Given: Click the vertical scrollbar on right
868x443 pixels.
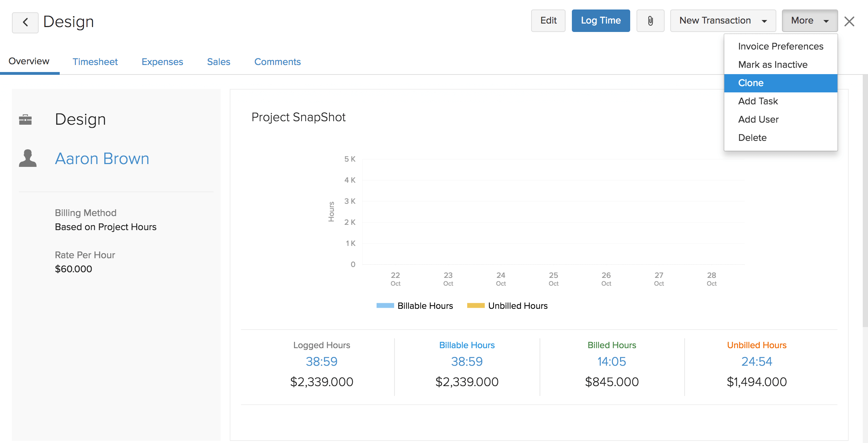Looking at the screenshot, I should (x=865, y=200).
